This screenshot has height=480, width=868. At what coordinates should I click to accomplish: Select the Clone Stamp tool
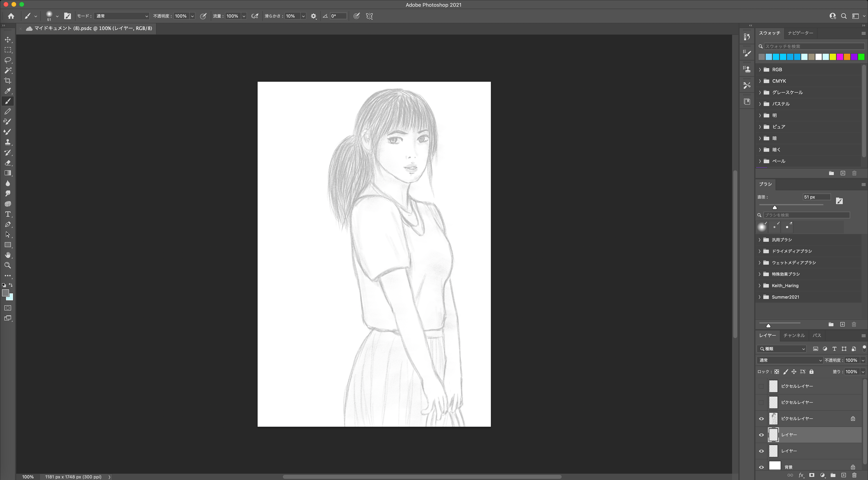pyautogui.click(x=8, y=142)
